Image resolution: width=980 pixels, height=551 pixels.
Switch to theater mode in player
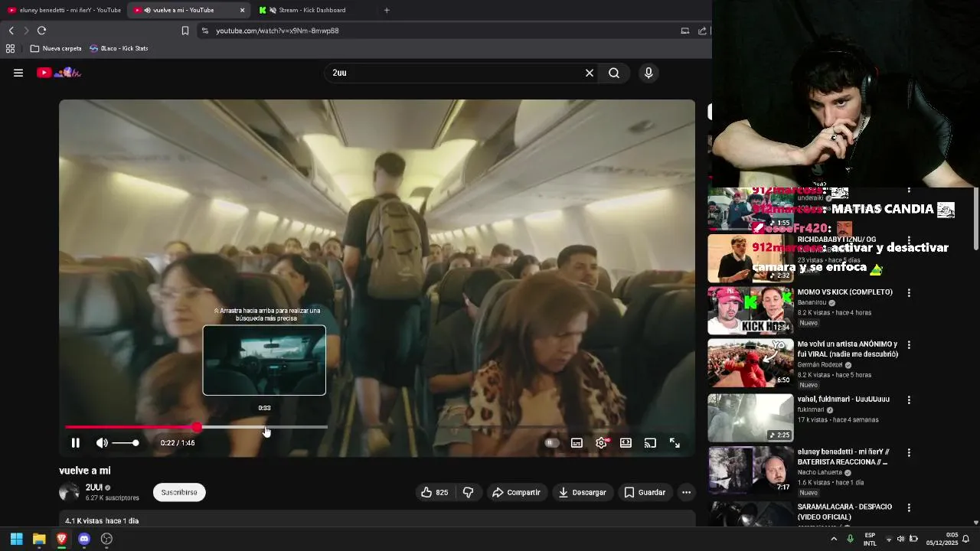(x=626, y=442)
